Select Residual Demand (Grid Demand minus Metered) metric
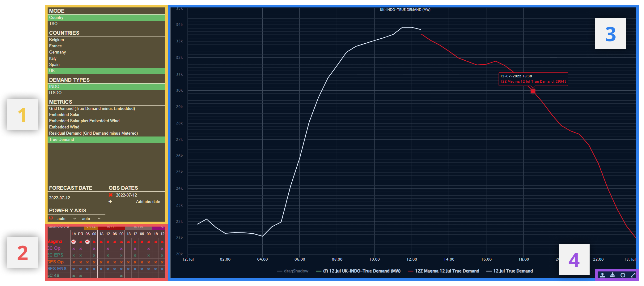 click(x=106, y=133)
